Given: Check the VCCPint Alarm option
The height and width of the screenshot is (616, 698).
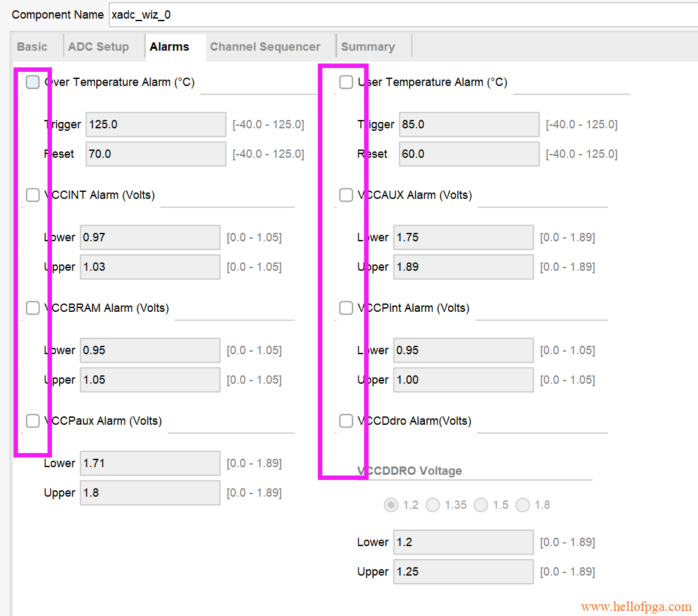Looking at the screenshot, I should click(x=346, y=308).
